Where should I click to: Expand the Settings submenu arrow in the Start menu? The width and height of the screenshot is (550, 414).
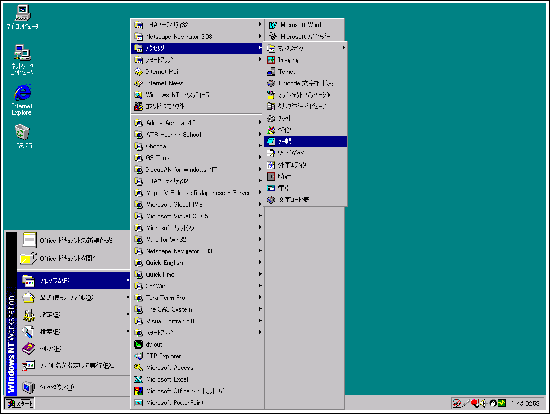[x=128, y=314]
